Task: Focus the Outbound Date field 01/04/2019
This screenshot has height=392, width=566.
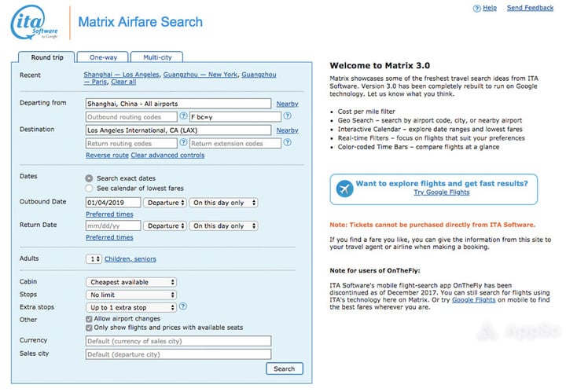Action: [113, 203]
